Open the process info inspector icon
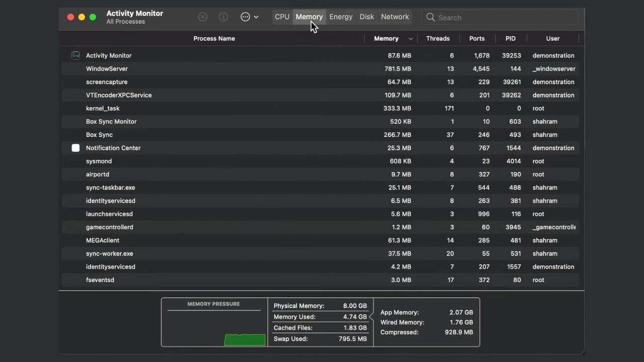Viewport: 644px width, 362px height. pos(223,17)
